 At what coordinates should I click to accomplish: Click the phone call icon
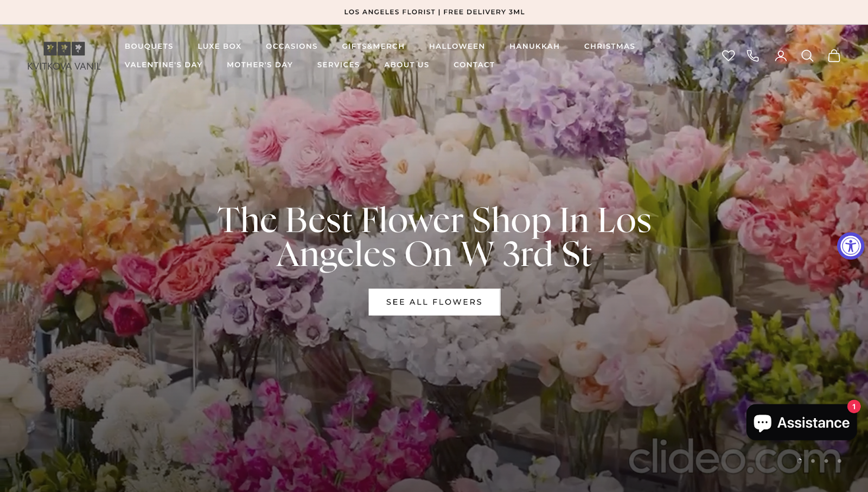pos(753,55)
